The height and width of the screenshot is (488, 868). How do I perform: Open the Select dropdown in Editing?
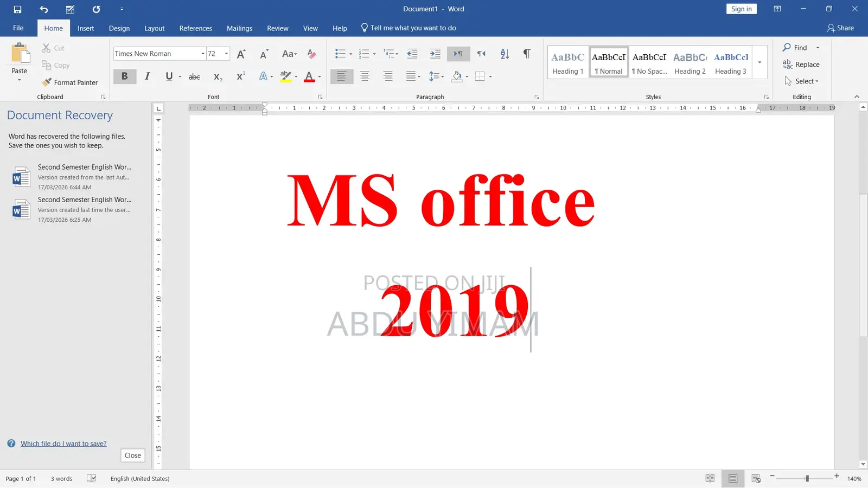(802, 81)
